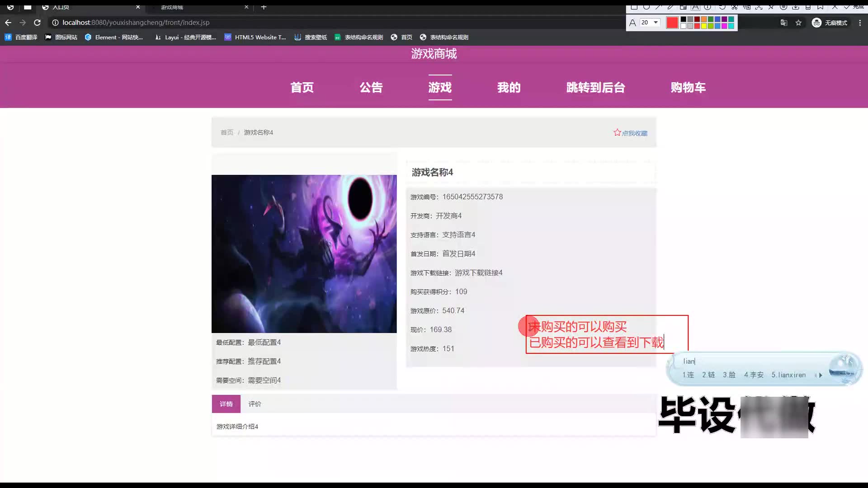Select the ellipse annotation tool
This screenshot has height=488, width=868.
tap(646, 7)
